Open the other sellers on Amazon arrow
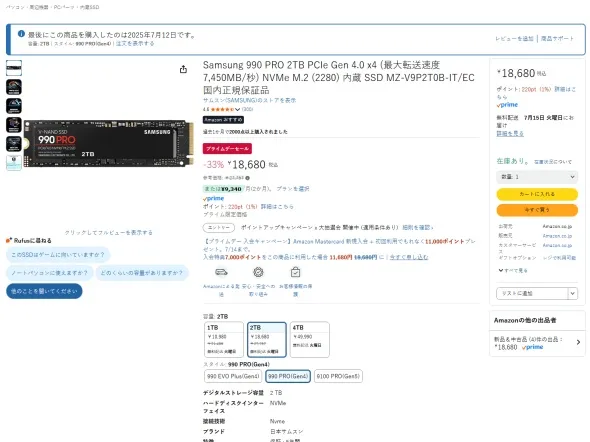This screenshot has height=442, width=590. click(x=578, y=342)
